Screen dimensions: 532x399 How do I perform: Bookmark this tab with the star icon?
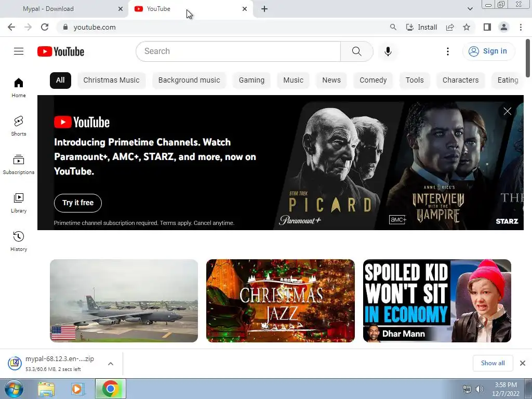[467, 27]
